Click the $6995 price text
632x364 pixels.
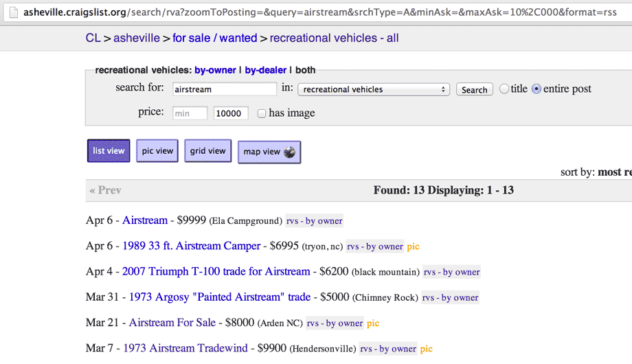click(x=284, y=246)
